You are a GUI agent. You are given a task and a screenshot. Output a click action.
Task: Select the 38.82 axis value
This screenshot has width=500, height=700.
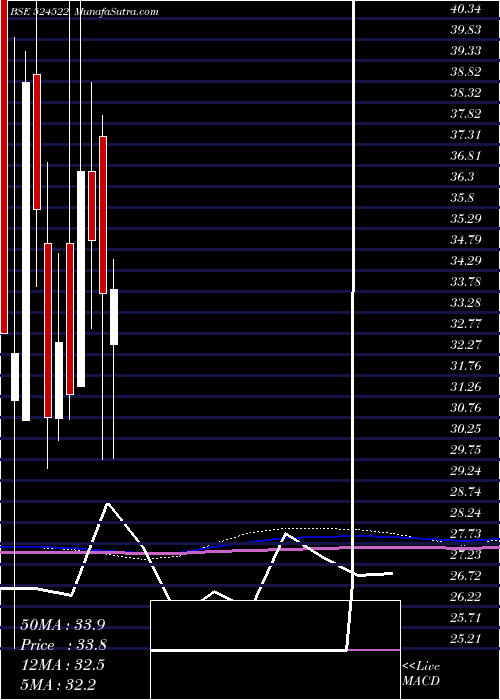[x=466, y=72]
